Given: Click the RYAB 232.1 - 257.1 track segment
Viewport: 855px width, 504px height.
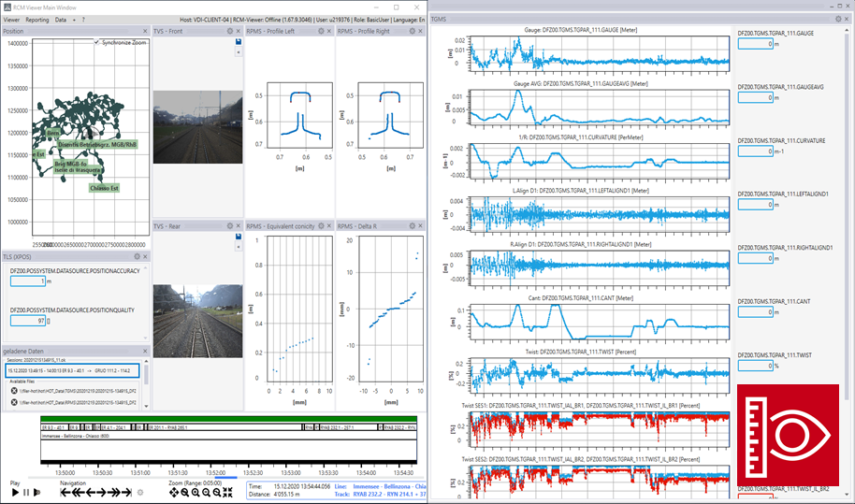Looking at the screenshot, I should tap(350, 427).
